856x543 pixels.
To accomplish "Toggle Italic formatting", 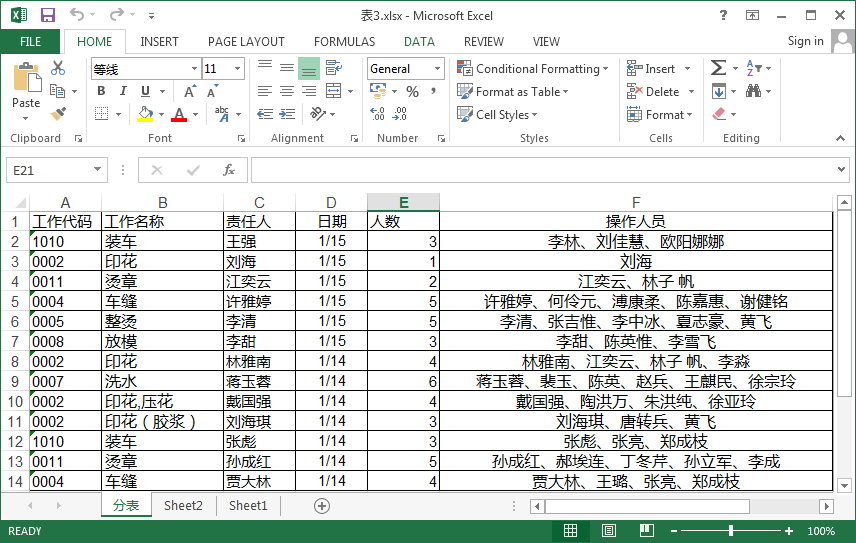I will [123, 92].
